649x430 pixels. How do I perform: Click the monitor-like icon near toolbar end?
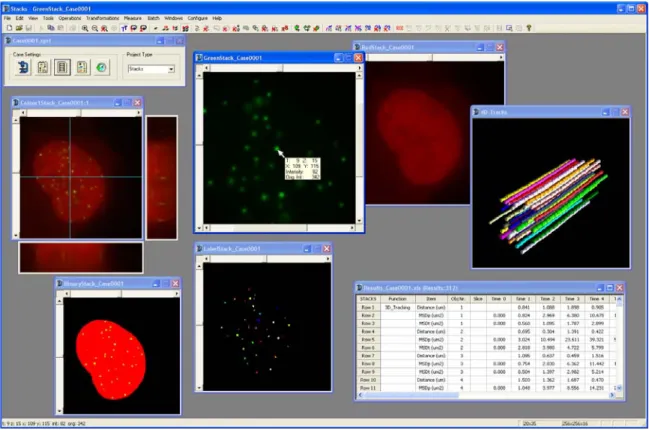coord(509,28)
